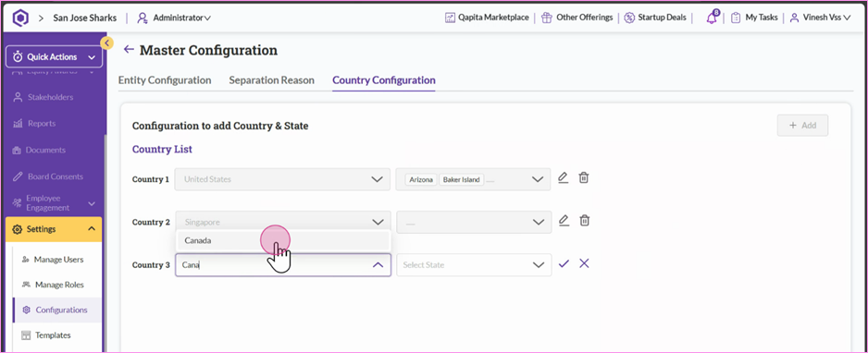868x353 pixels.
Task: Expand the Quick Actions menu
Action: 54,57
